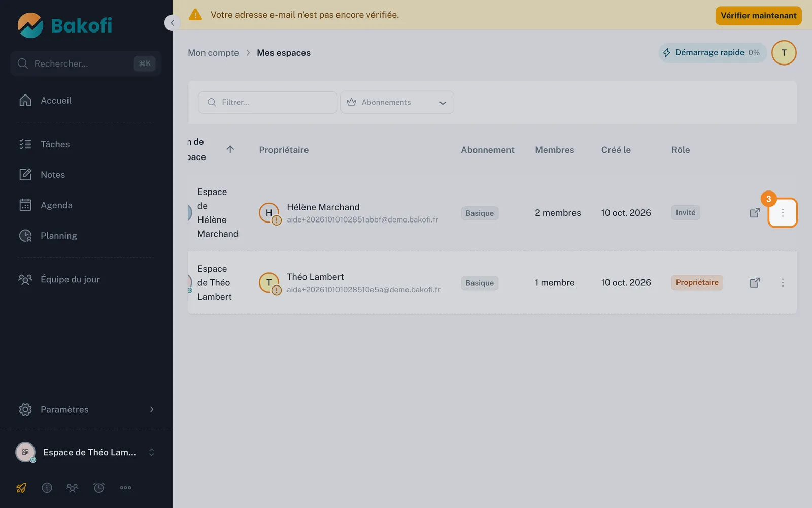Open the actions menu for Théo Lambert's space
The image size is (812, 508).
pyautogui.click(x=783, y=282)
